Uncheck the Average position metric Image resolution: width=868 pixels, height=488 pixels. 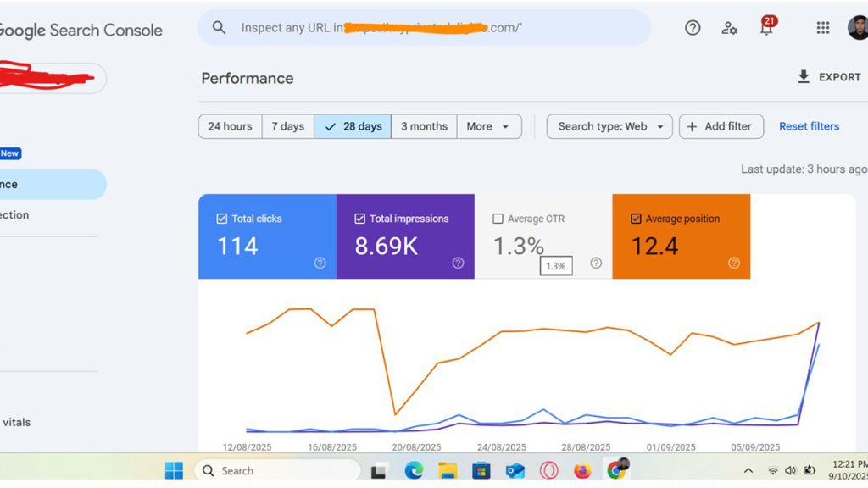635,218
